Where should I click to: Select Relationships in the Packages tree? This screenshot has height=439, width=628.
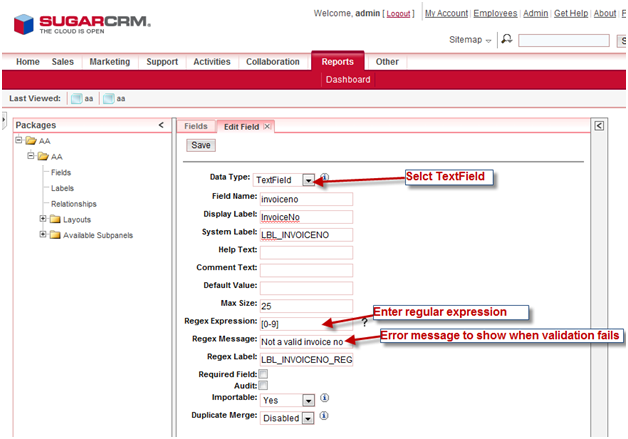[x=74, y=203]
